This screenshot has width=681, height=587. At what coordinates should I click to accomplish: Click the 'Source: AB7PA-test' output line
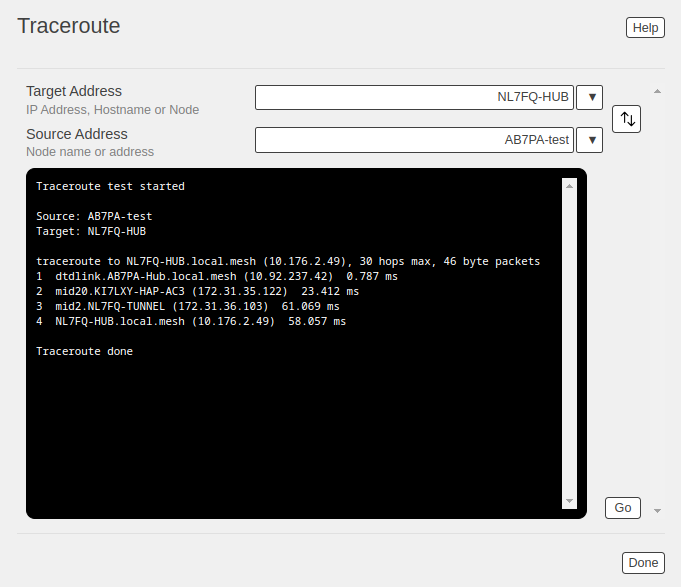pos(94,216)
